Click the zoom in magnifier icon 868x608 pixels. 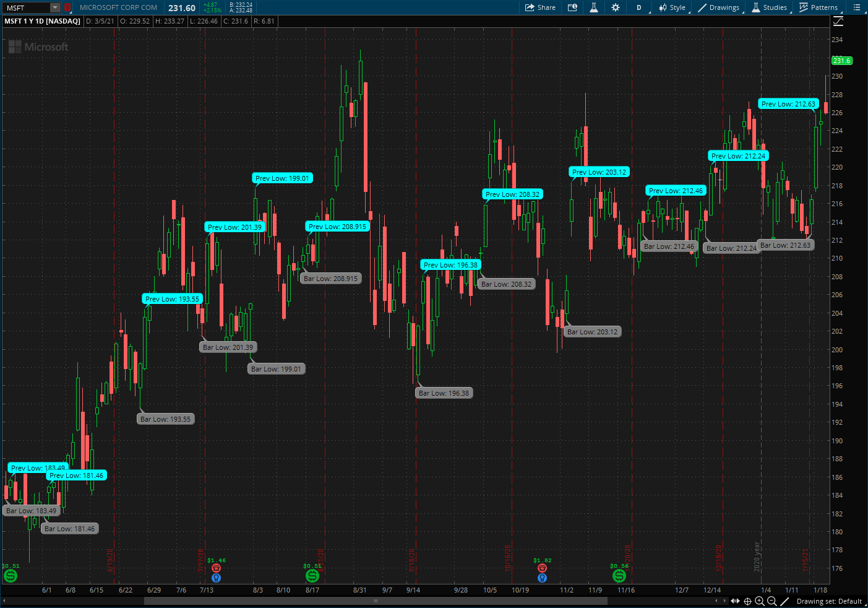pos(760,601)
